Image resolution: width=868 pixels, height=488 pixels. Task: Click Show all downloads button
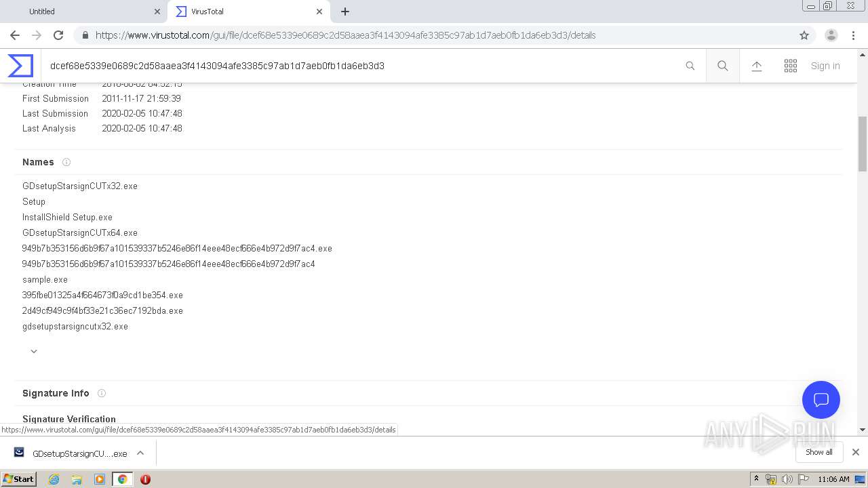point(819,452)
